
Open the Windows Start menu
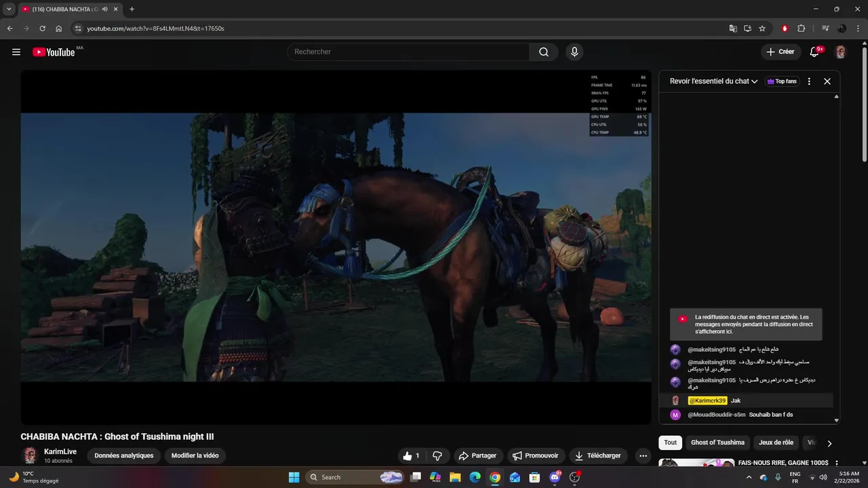point(294,477)
